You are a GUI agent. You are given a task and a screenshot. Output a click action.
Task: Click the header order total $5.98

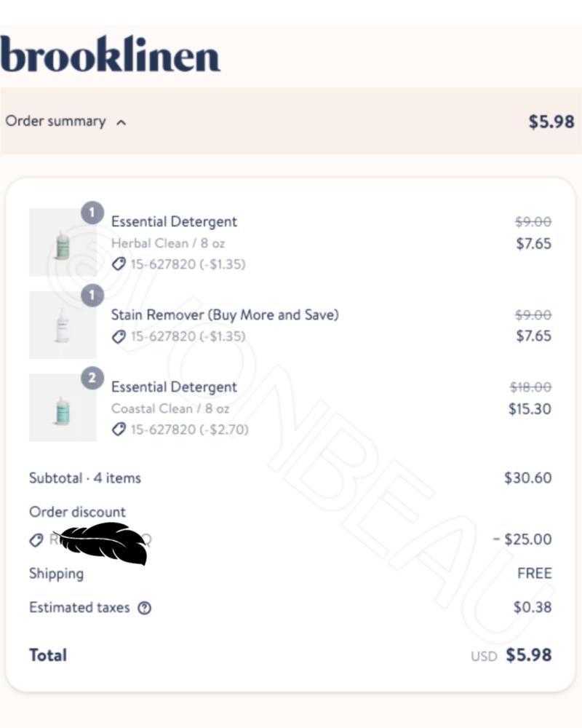(551, 122)
